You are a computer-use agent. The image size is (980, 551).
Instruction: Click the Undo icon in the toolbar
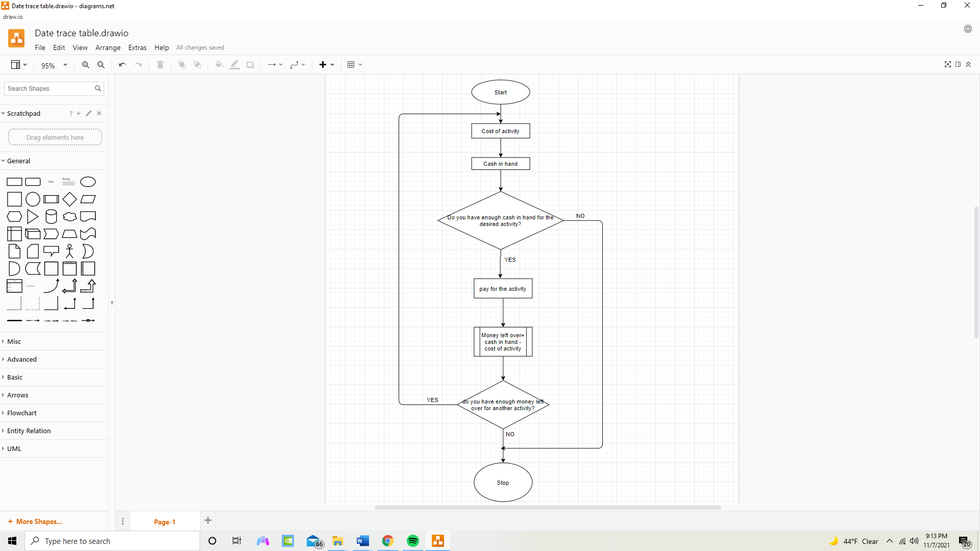click(122, 65)
